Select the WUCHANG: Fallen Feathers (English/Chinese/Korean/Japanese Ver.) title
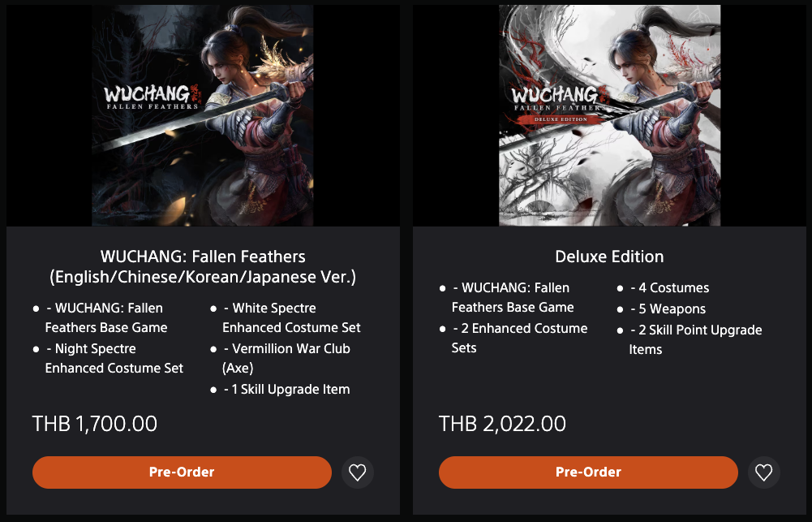 coord(203,266)
